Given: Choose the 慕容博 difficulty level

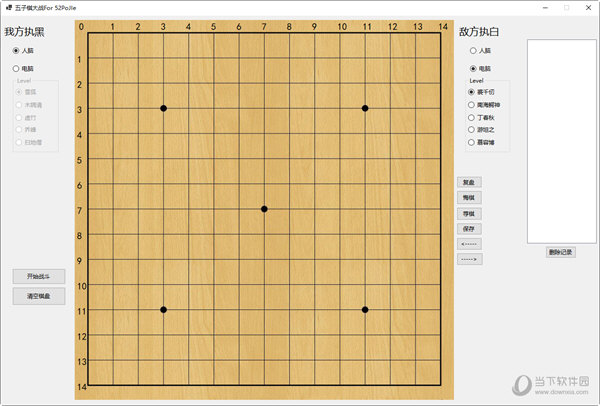Looking at the screenshot, I should (x=472, y=142).
